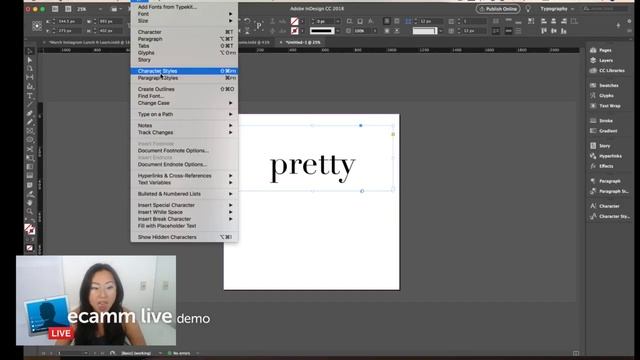Open the CC Libraries panel

[607, 71]
